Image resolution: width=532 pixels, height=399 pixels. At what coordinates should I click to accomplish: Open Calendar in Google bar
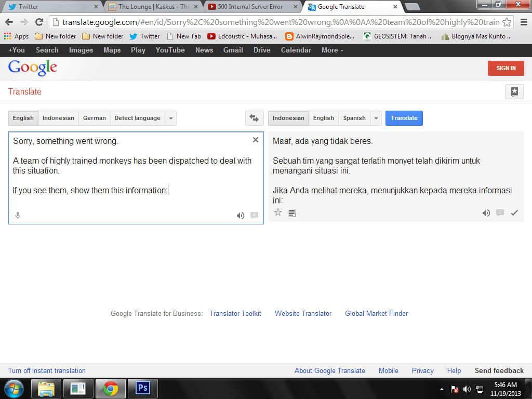[x=296, y=50]
